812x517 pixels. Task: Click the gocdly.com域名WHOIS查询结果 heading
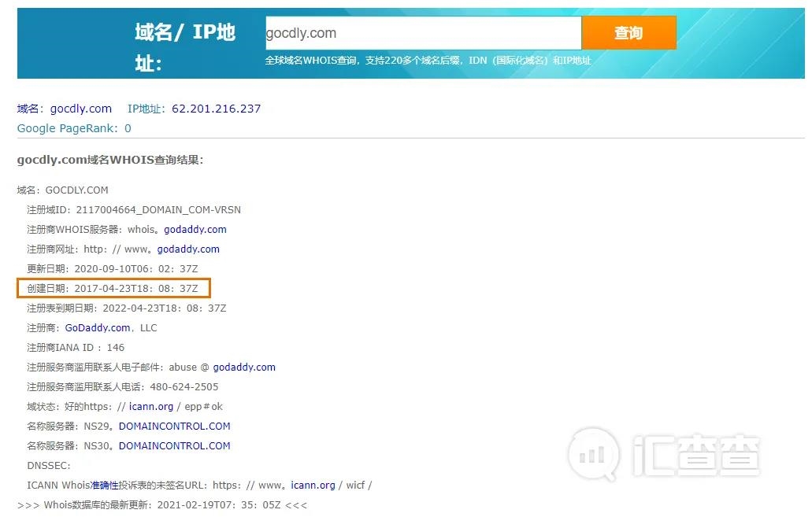[x=110, y=160]
